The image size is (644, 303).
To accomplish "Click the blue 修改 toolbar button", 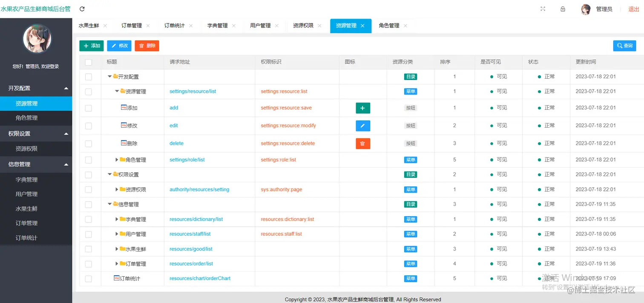I will click(119, 46).
